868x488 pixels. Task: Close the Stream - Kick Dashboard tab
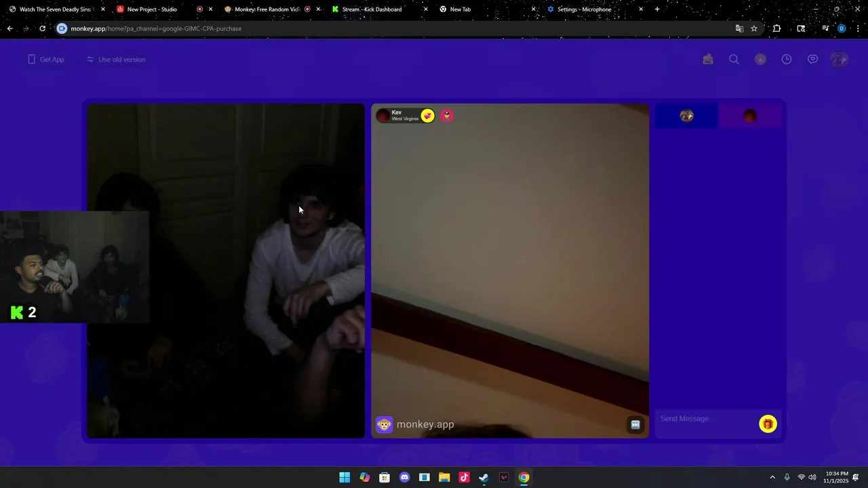[426, 9]
